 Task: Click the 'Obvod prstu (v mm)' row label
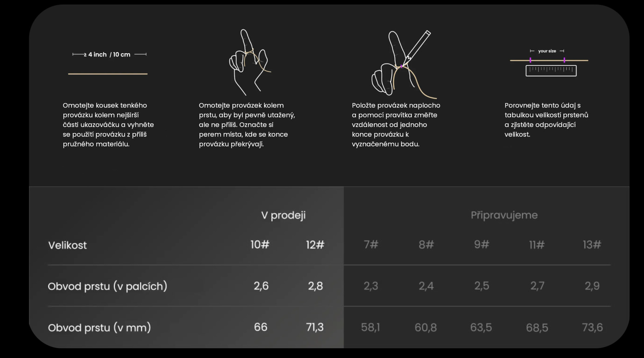(99, 328)
